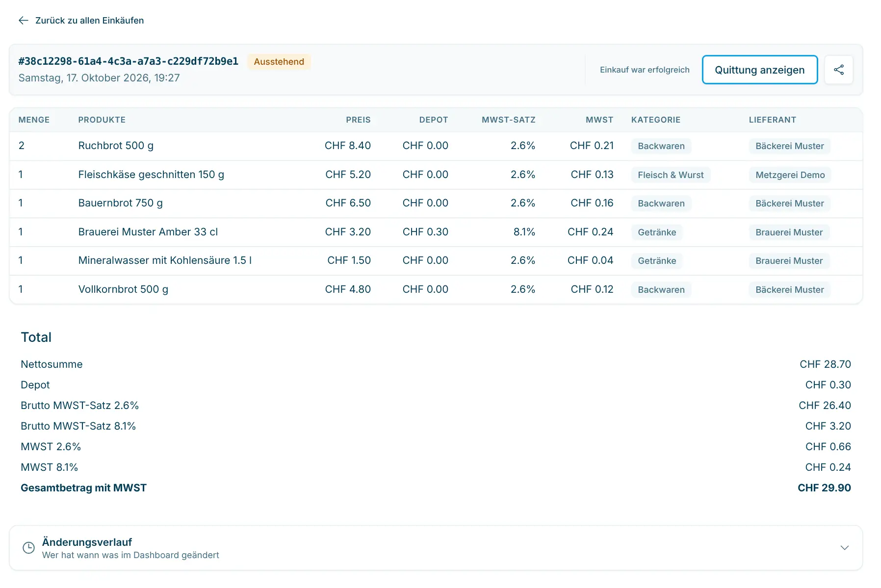
Task: Select the Bauernbrot 750 g product
Action: 120,203
